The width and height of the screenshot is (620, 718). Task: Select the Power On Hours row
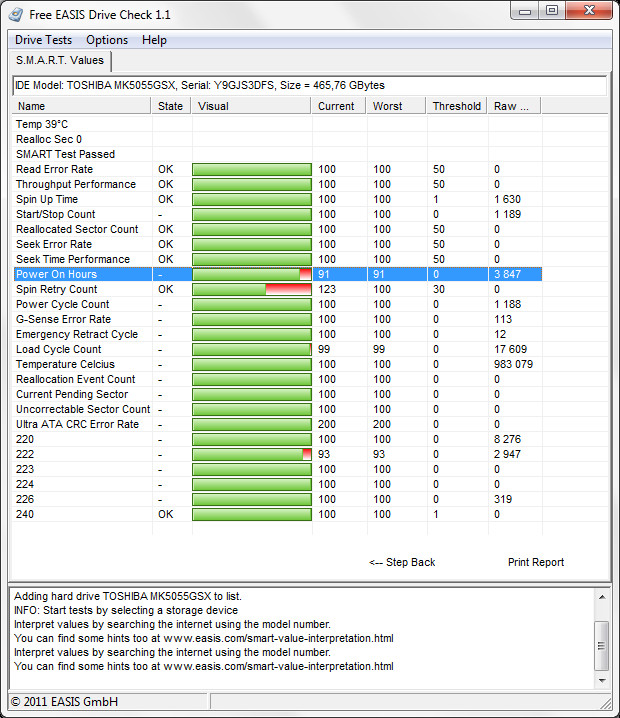(x=277, y=274)
